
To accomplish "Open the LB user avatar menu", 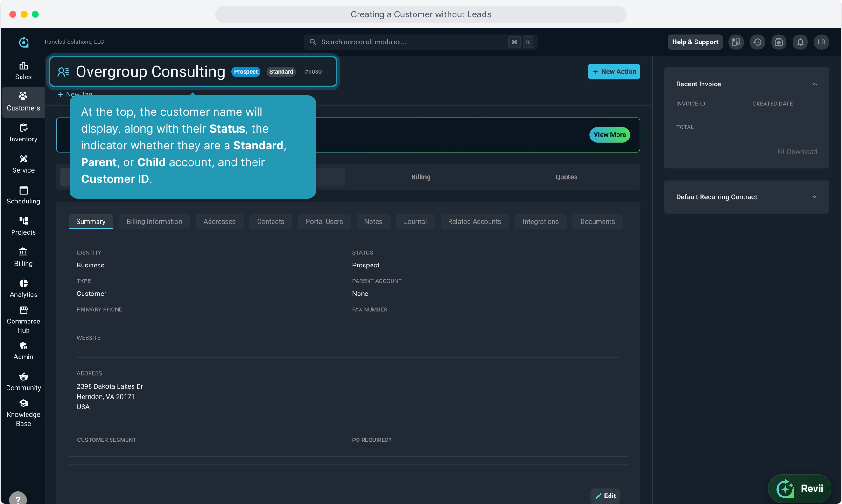I will (821, 42).
